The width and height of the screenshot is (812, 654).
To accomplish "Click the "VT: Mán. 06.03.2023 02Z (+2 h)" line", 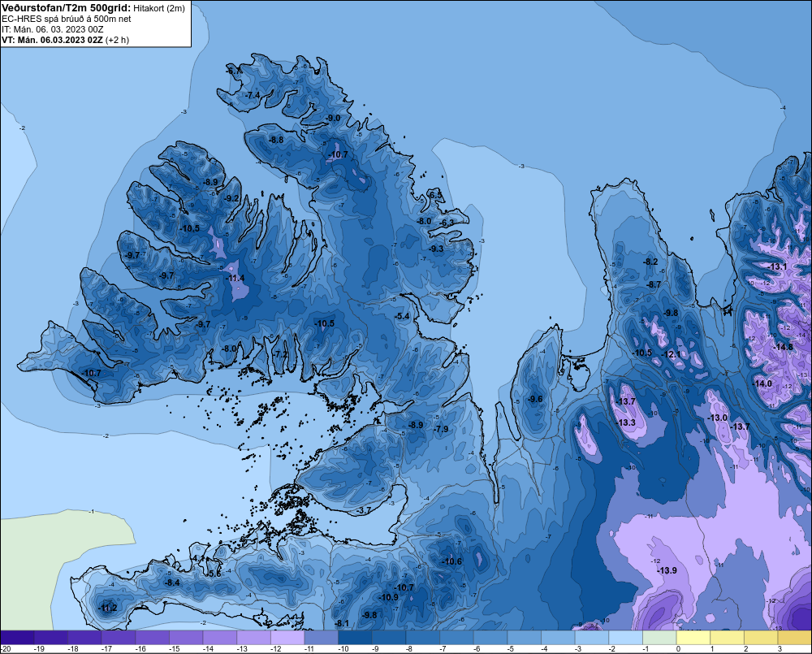I will [65, 40].
